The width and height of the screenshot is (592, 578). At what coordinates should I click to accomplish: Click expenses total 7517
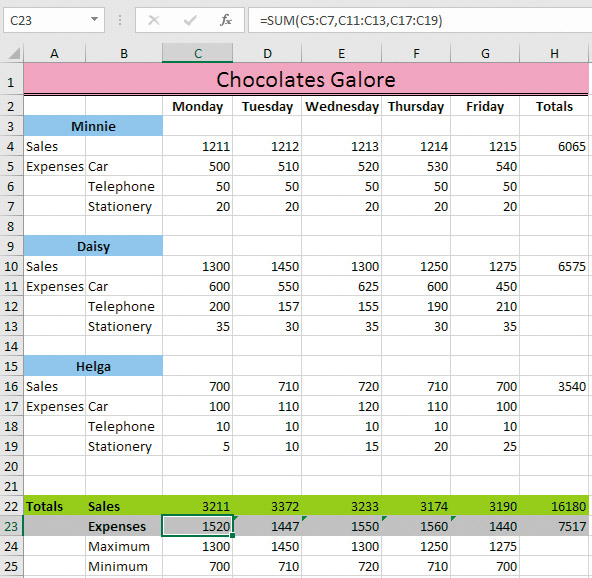554,526
